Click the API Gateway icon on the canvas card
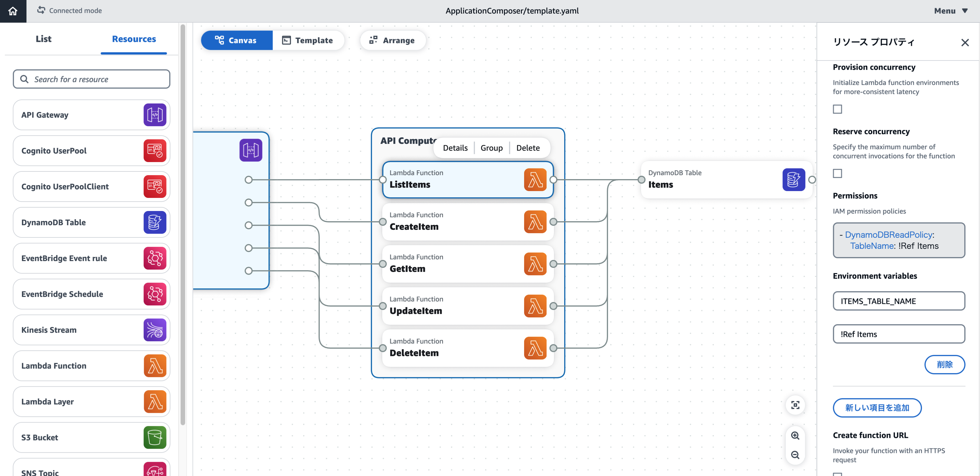 [x=251, y=150]
